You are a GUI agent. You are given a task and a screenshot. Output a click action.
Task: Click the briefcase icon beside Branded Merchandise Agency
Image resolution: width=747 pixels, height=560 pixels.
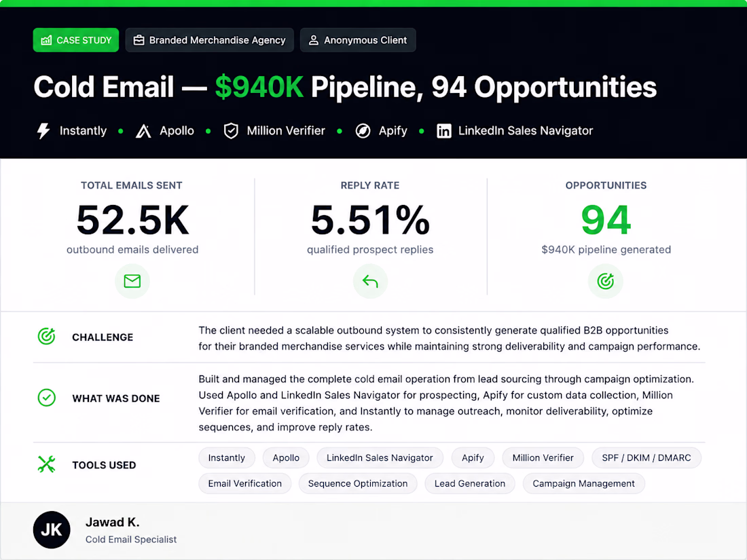click(139, 40)
